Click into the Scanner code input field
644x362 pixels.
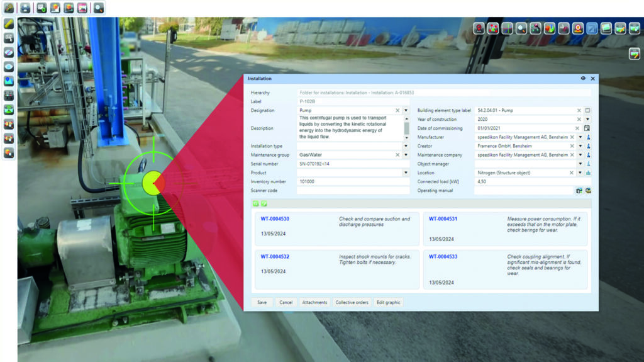coord(353,190)
